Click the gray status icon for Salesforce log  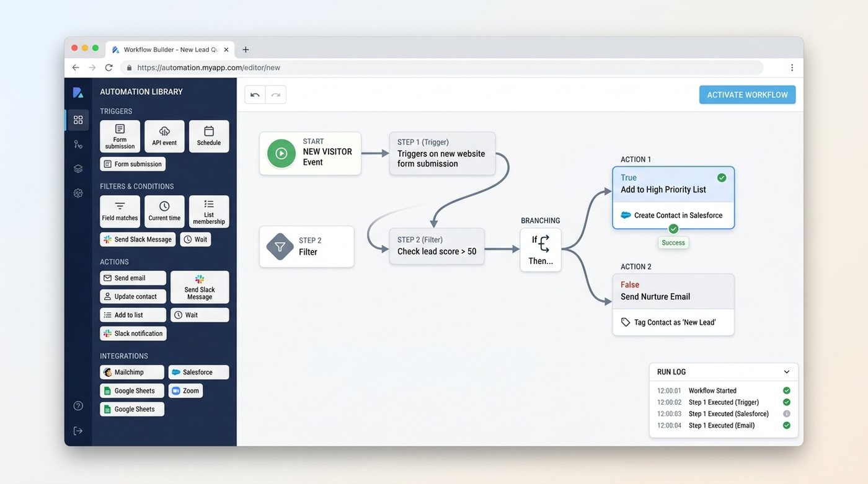(787, 414)
